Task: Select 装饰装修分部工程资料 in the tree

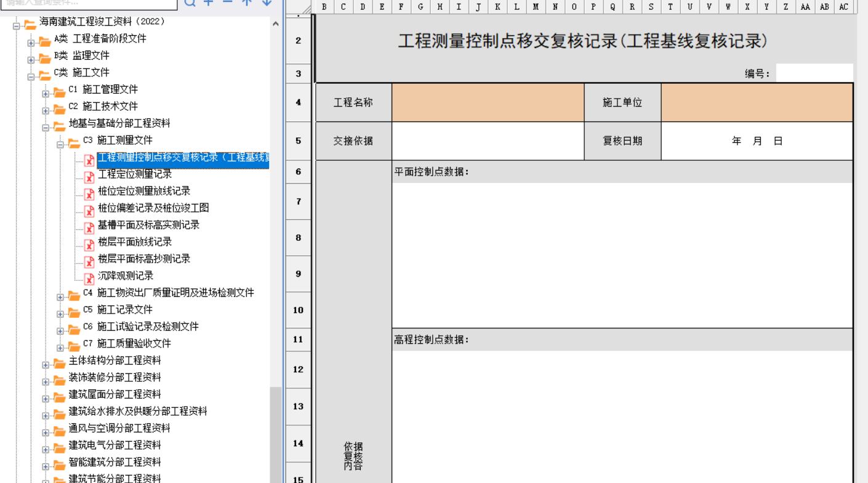Action: click(x=115, y=377)
